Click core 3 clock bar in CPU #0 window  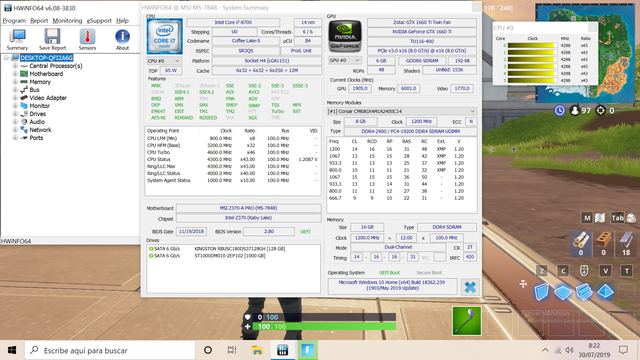point(531,67)
